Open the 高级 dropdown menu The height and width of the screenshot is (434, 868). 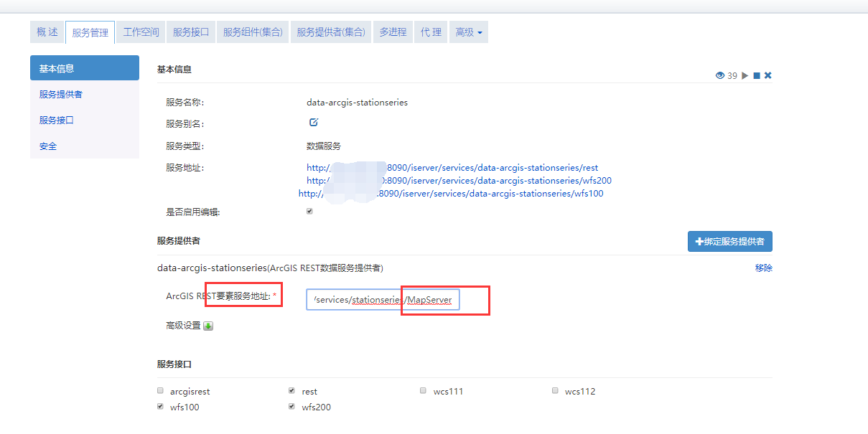[x=468, y=32]
